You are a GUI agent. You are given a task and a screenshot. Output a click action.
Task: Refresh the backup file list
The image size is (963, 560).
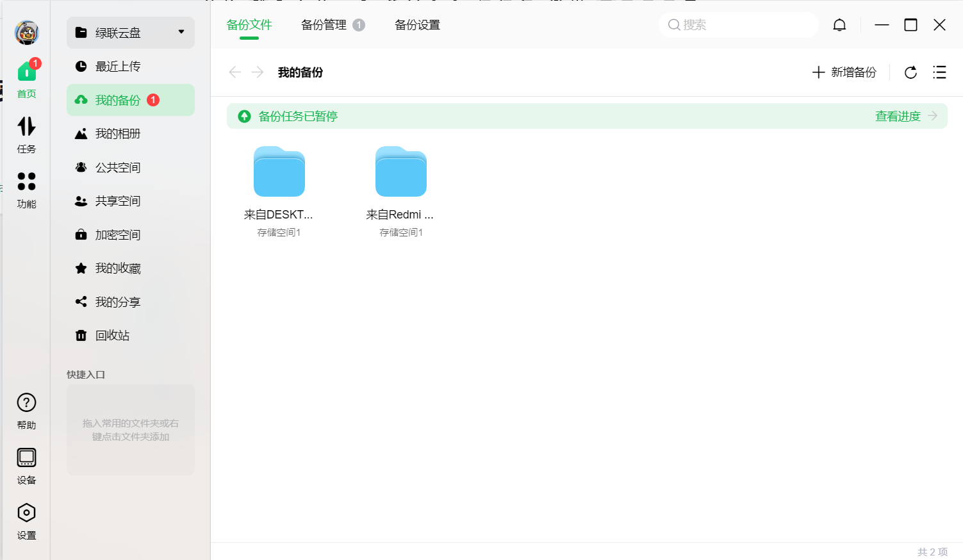[x=910, y=72]
